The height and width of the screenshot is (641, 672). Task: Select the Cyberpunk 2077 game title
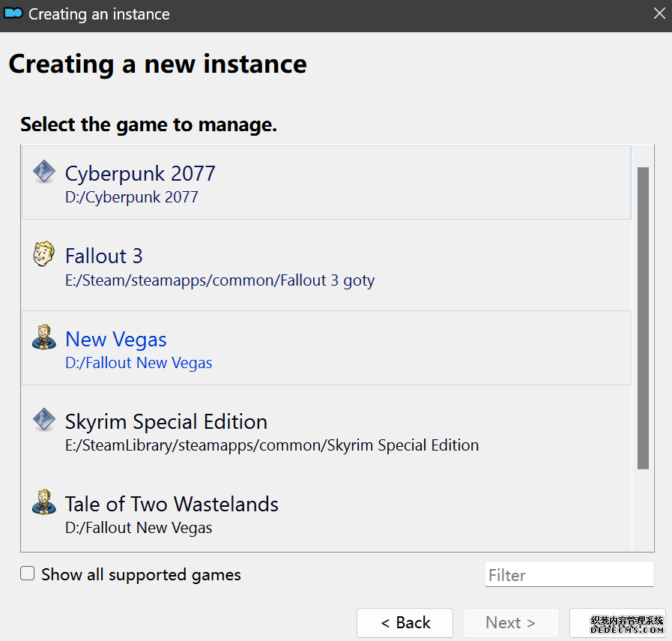coord(140,173)
